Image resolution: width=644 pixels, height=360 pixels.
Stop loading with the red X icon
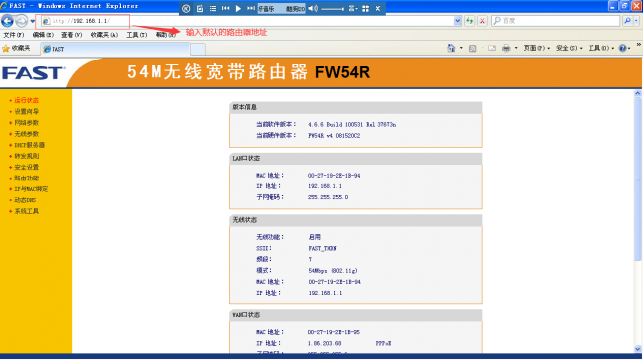pyautogui.click(x=483, y=21)
